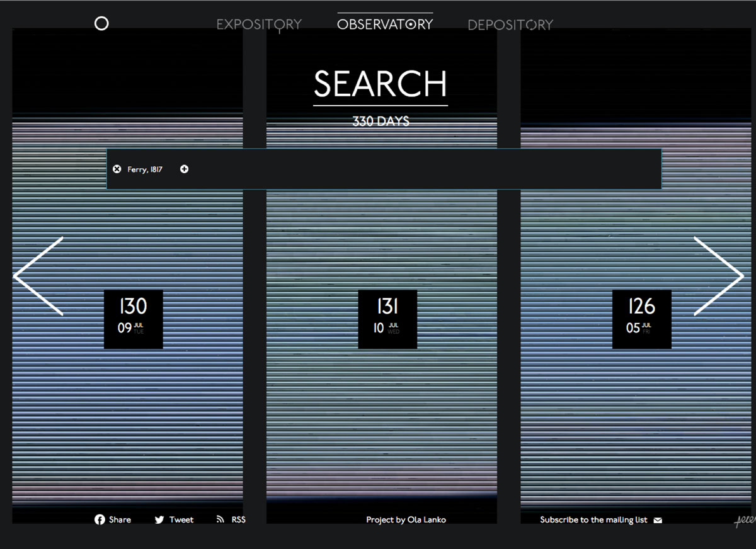The height and width of the screenshot is (549, 756).
Task: Click the mailing list envelope icon
Action: click(658, 520)
